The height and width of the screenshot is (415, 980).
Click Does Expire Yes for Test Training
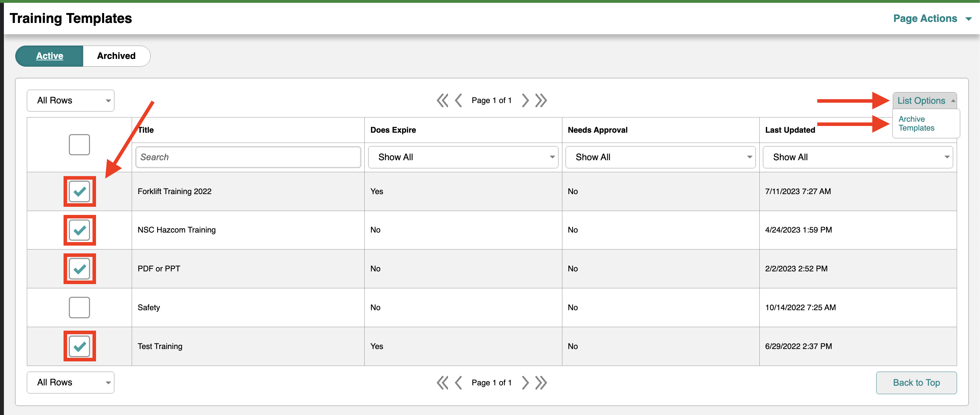pyautogui.click(x=377, y=346)
